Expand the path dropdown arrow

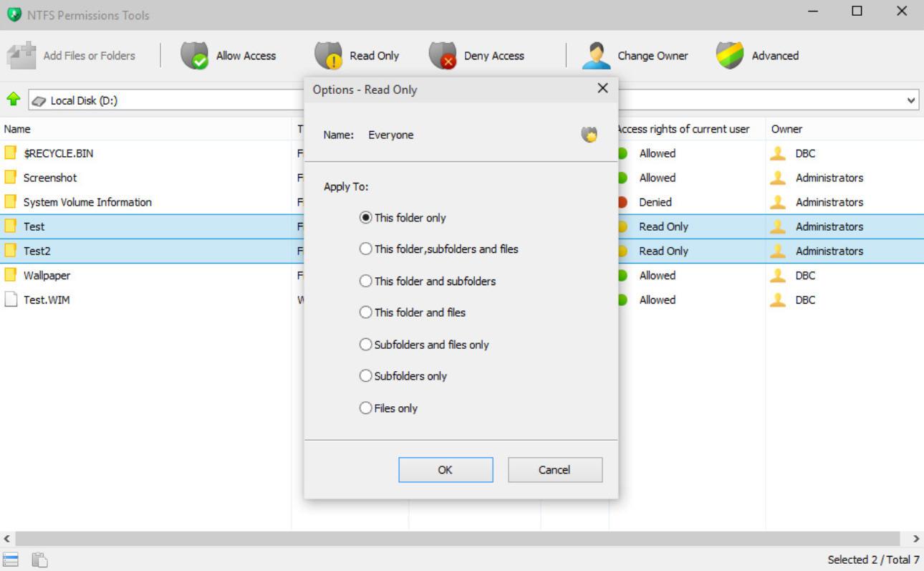(x=911, y=100)
